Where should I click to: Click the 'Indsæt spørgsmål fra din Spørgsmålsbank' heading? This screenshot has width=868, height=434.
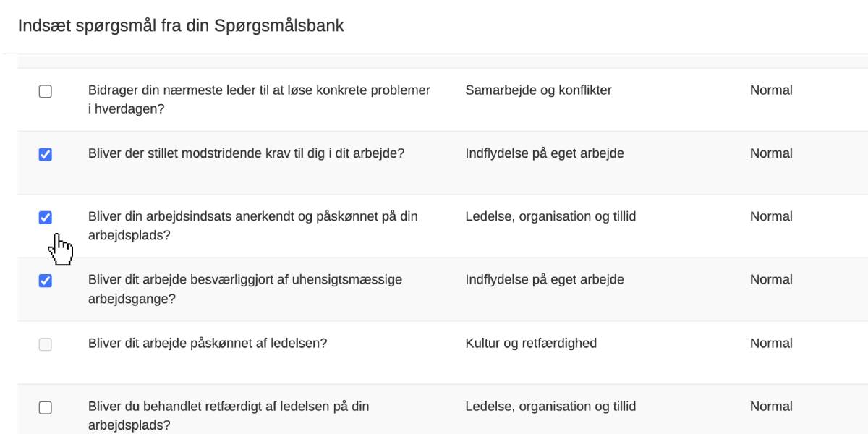181,26
